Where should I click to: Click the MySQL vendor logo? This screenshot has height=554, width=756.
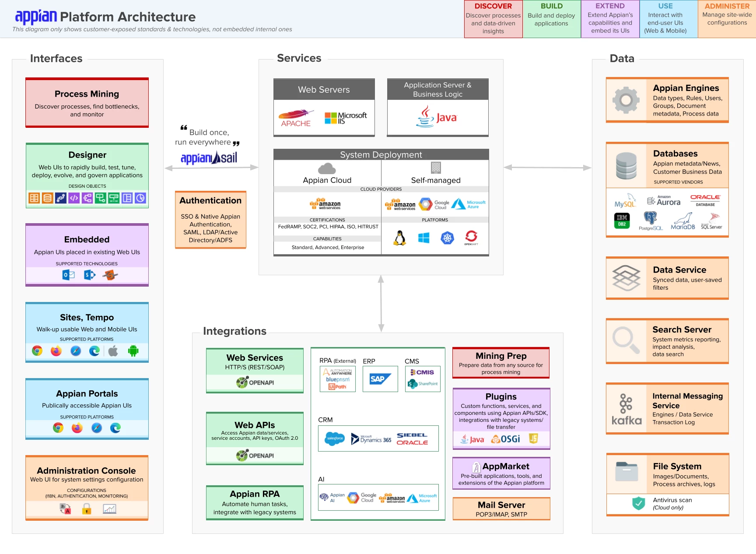click(625, 201)
